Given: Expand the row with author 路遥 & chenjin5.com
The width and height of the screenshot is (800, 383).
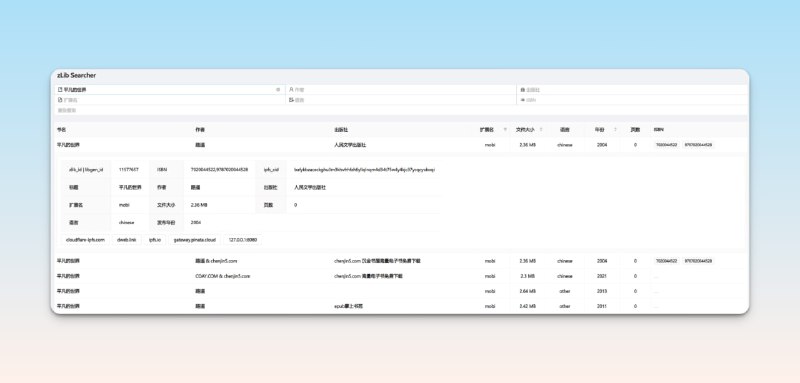Looking at the screenshot, I should (x=401, y=261).
